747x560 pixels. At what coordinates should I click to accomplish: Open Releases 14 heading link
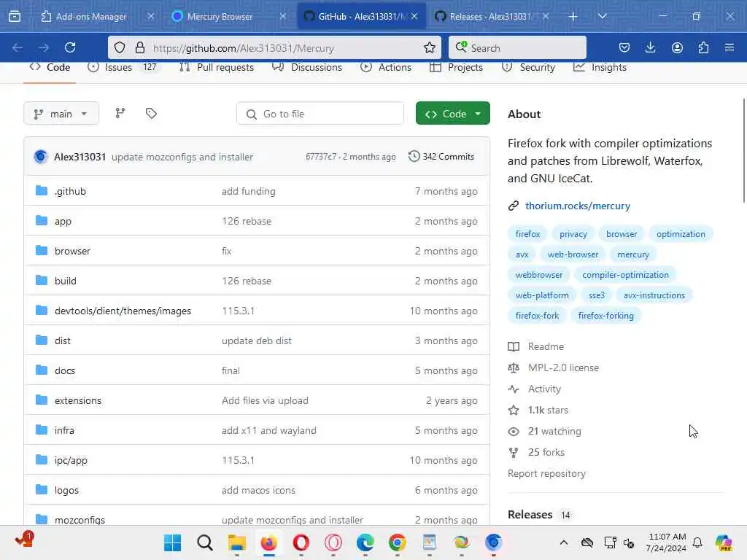coord(539,515)
